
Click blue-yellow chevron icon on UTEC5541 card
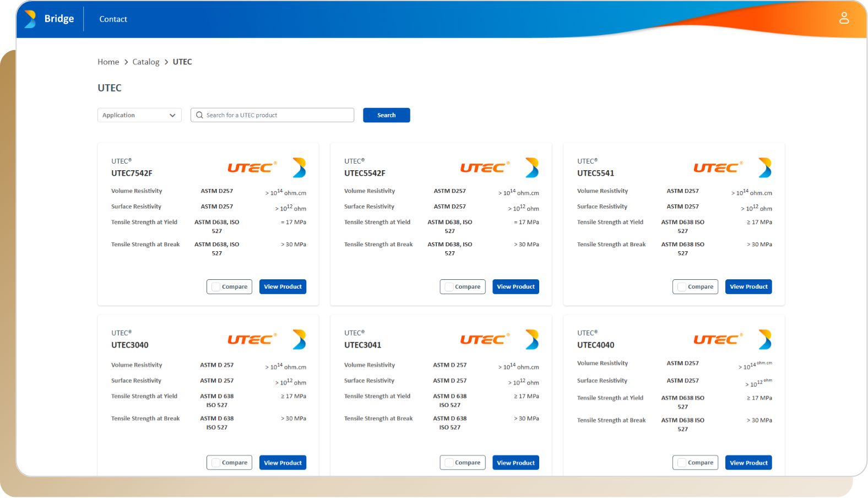765,167
